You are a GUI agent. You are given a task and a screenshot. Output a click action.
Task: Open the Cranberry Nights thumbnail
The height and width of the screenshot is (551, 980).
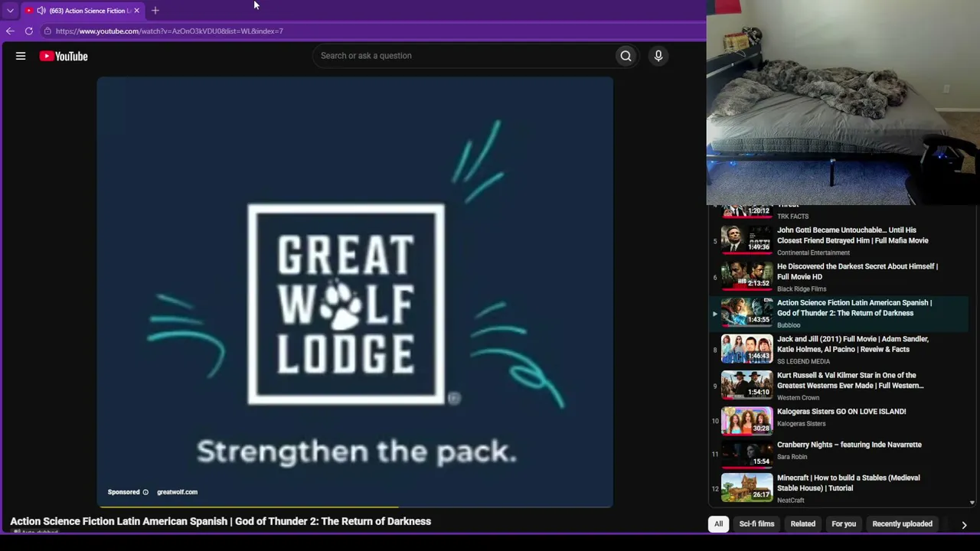[746, 454]
